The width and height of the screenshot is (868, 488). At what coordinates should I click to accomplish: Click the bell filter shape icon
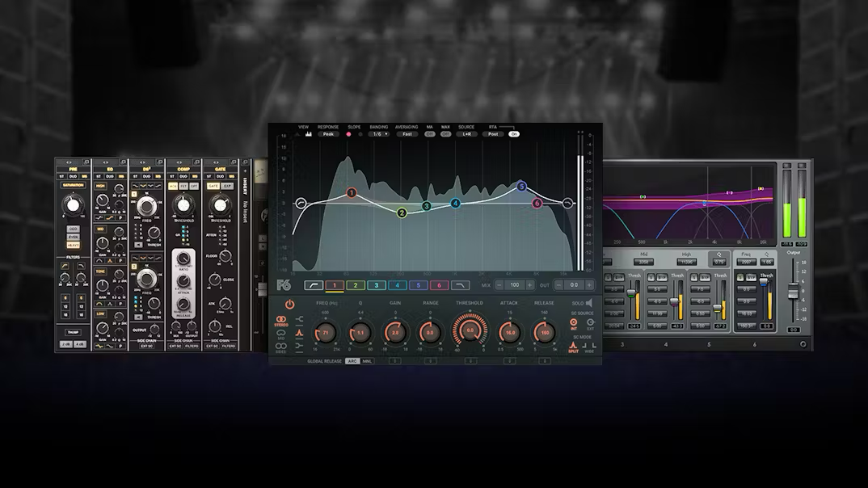tap(300, 332)
